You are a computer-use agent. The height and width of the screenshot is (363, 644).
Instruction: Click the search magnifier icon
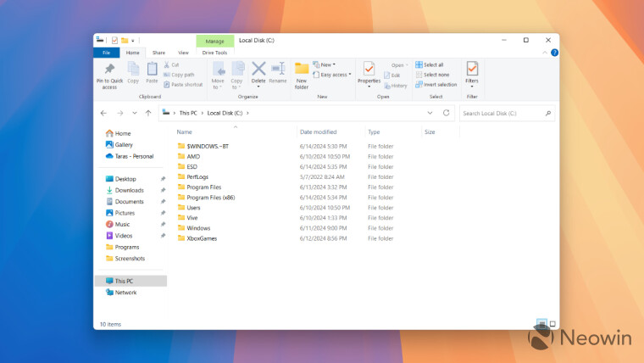(x=548, y=113)
